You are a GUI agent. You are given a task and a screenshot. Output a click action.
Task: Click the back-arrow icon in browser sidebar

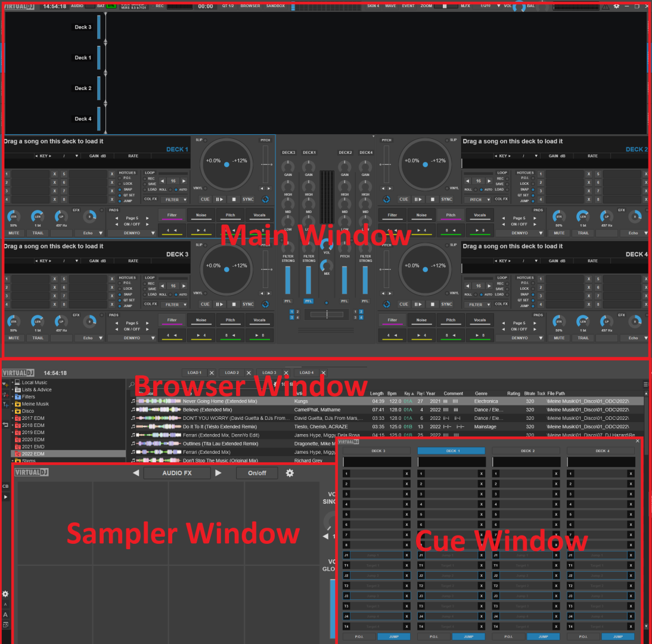[5, 425]
